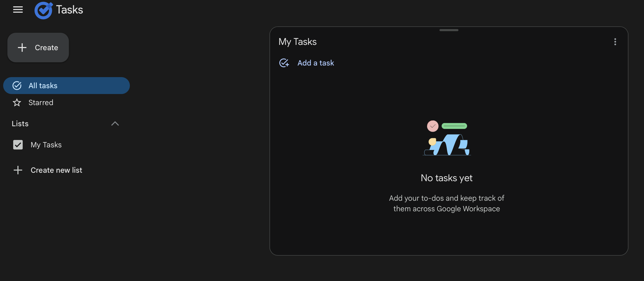Image resolution: width=644 pixels, height=281 pixels.
Task: Click the My Tasks card title
Action: (x=297, y=42)
